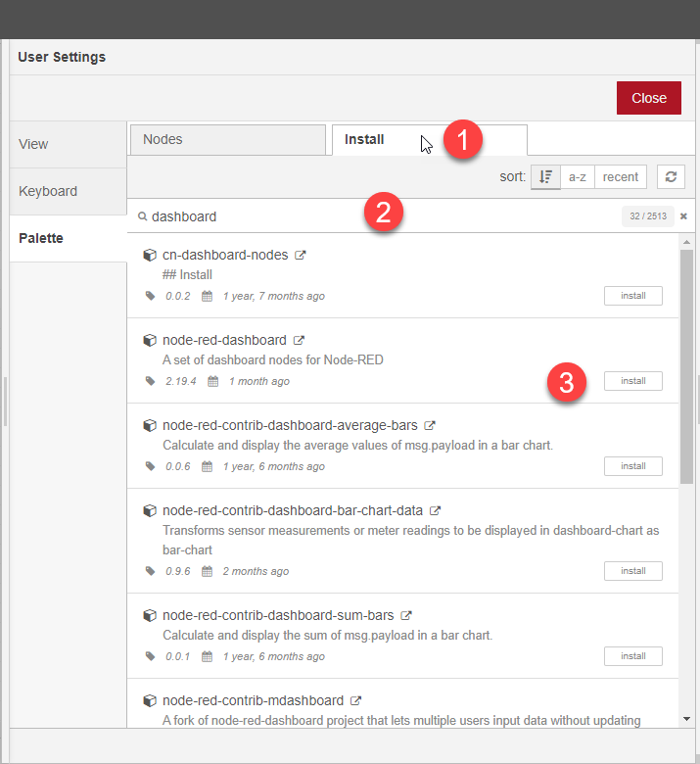Image resolution: width=700 pixels, height=764 pixels.
Task: Sort modules alphabetically with a-z
Action: 578,177
